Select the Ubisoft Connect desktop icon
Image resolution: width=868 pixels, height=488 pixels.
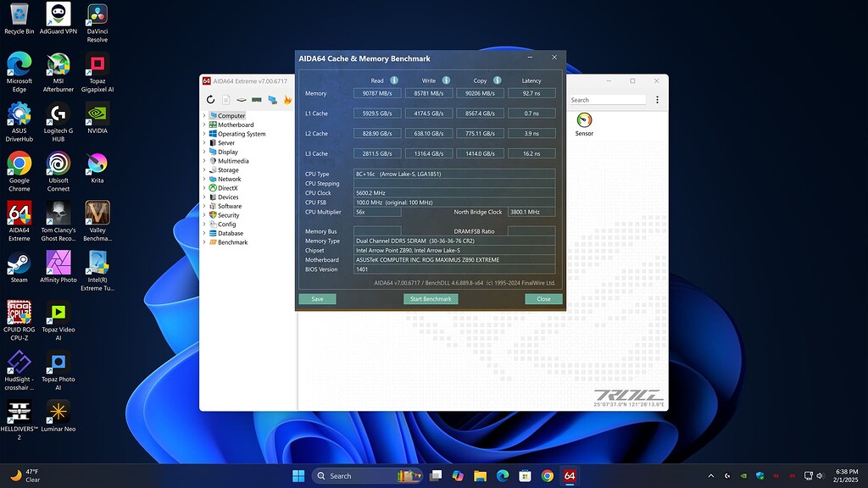[58, 171]
